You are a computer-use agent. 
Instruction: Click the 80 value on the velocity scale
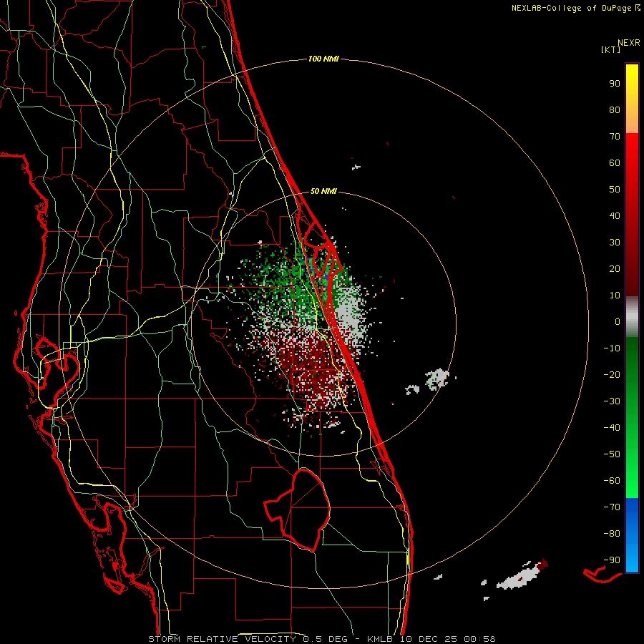pyautogui.click(x=615, y=109)
